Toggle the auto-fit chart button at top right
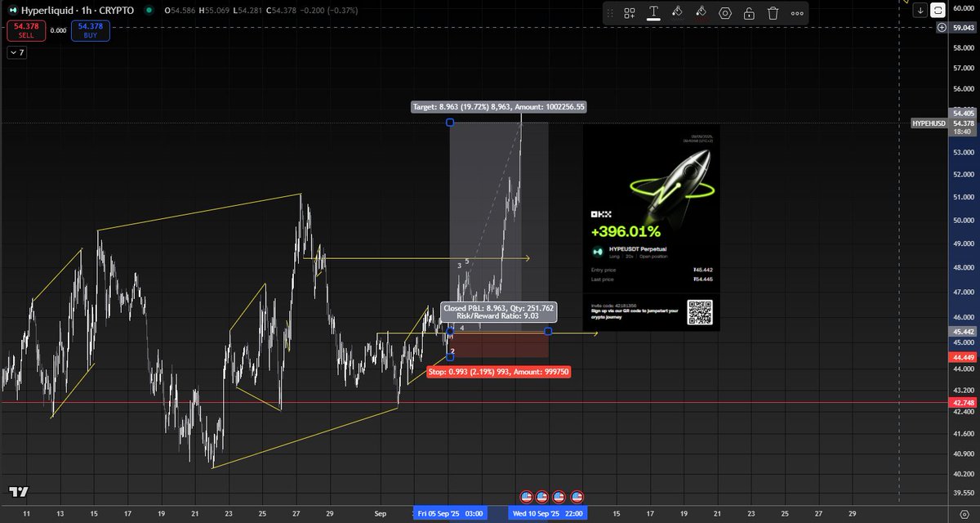Image resolution: width=980 pixels, height=523 pixels. click(938, 10)
